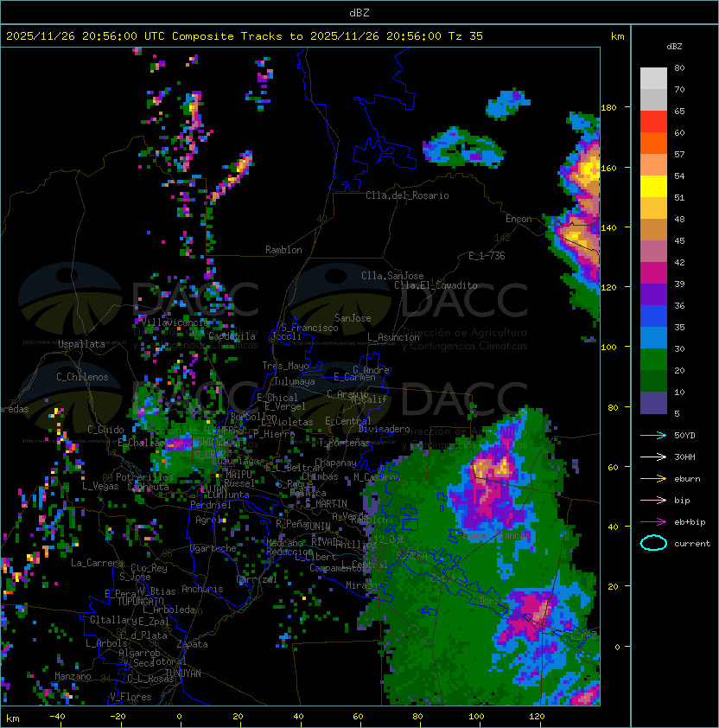719x728 pixels.
Task: Select the slate 5-10 dBZ color band
Action: [x=653, y=403]
